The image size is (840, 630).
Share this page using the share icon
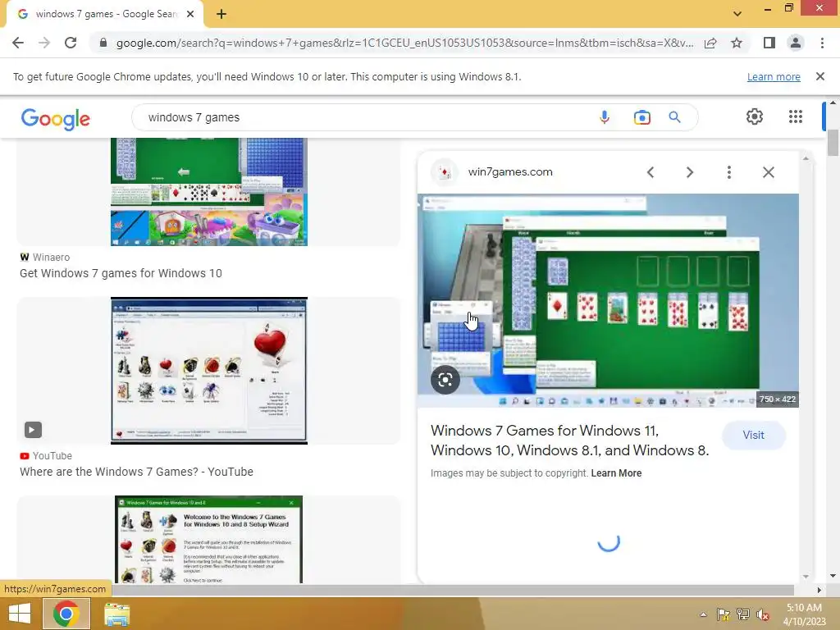click(x=710, y=43)
